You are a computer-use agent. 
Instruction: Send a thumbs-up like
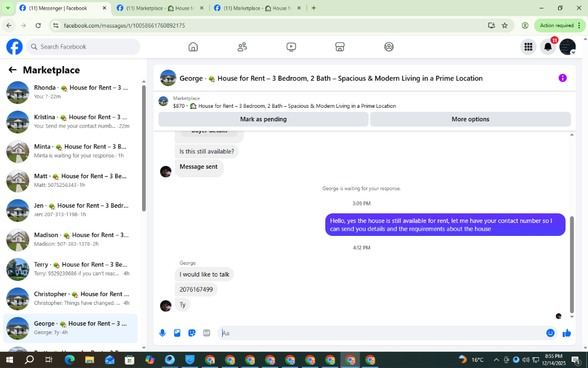567,333
